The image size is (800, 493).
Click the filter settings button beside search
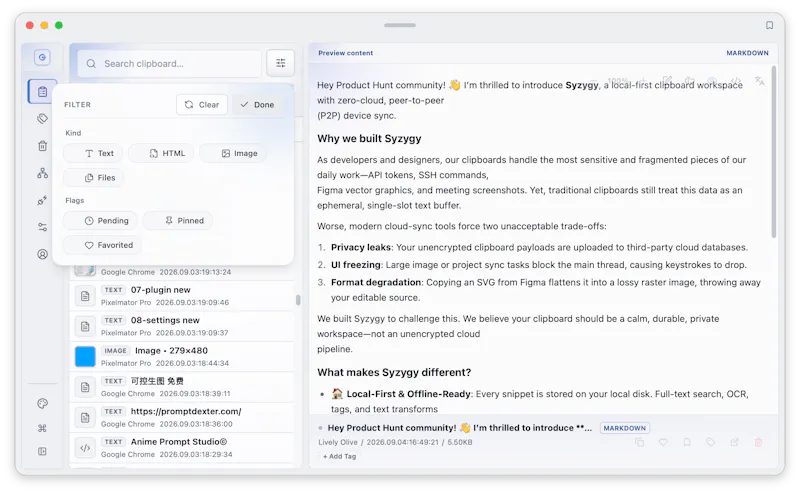point(281,63)
